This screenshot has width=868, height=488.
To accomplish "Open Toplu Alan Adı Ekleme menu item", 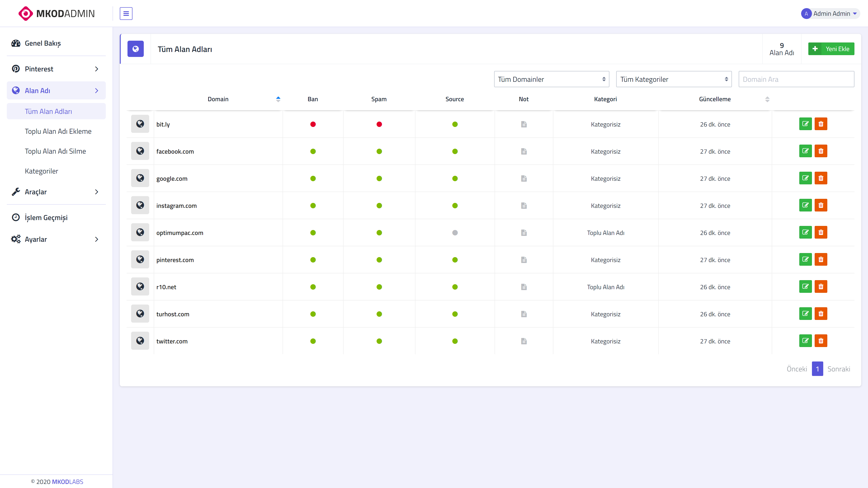I will tap(58, 131).
